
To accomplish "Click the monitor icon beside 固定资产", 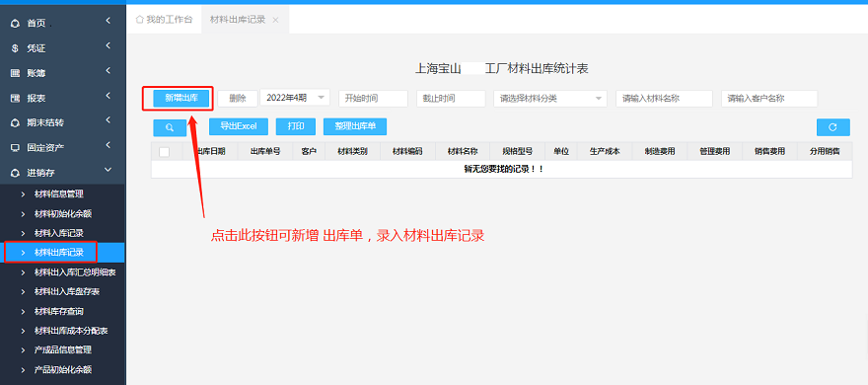I will pyautogui.click(x=16, y=148).
